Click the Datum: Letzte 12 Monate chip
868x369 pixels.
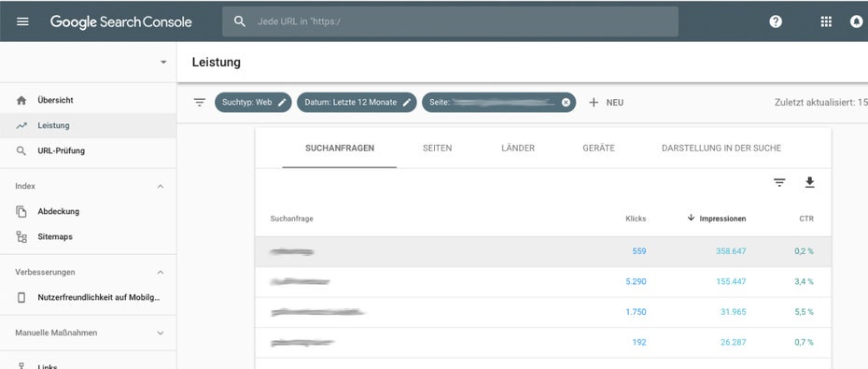357,103
